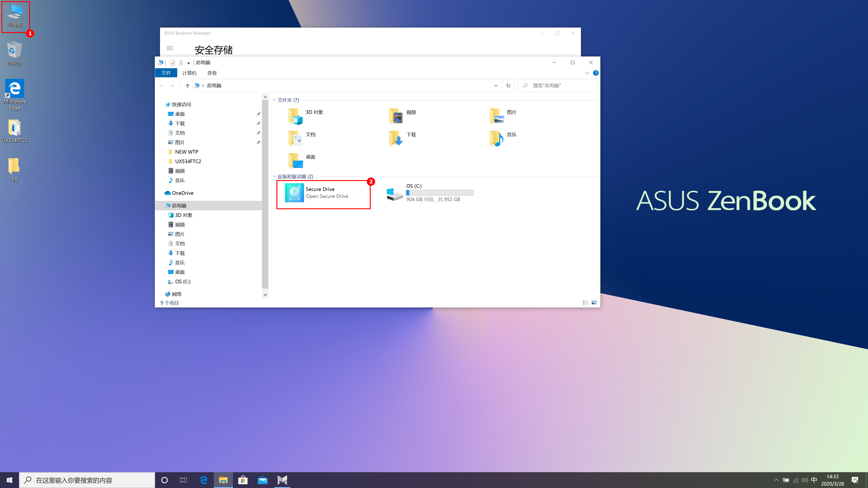Unpin 下载 from quick access
The width and height of the screenshot is (868, 488).
click(x=258, y=124)
